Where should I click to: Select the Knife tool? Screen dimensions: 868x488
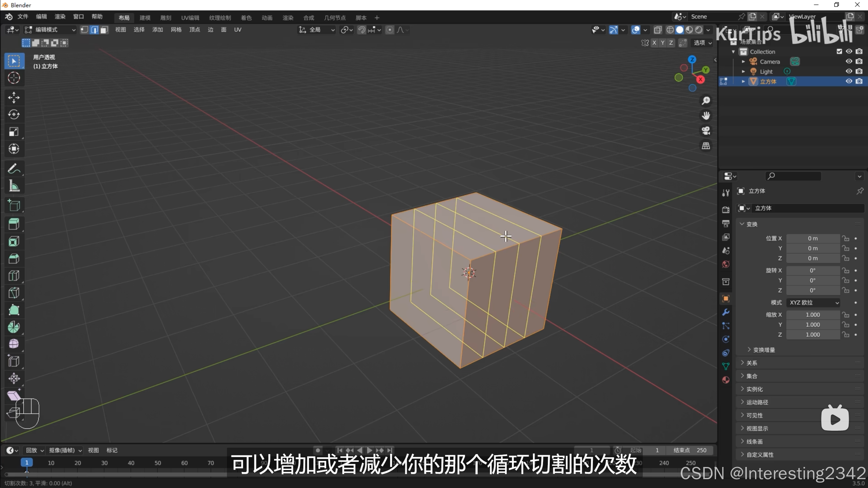tap(14, 293)
